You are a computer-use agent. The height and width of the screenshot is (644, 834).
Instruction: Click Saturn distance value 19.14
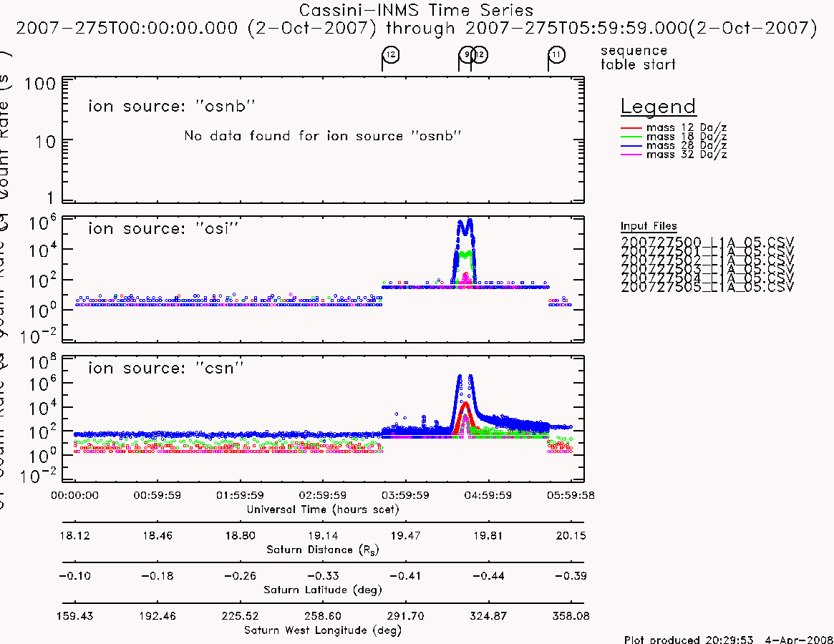(x=323, y=535)
